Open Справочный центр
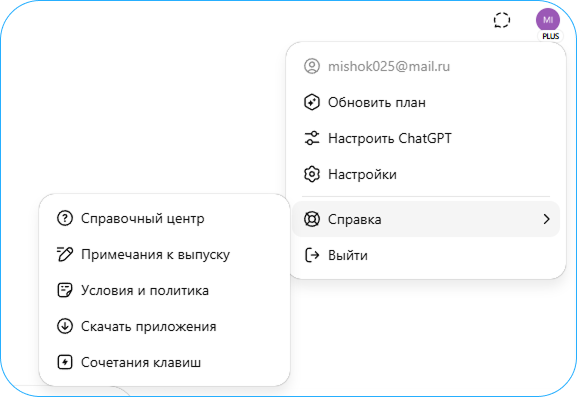This screenshot has width=577, height=397. pyautogui.click(x=164, y=218)
